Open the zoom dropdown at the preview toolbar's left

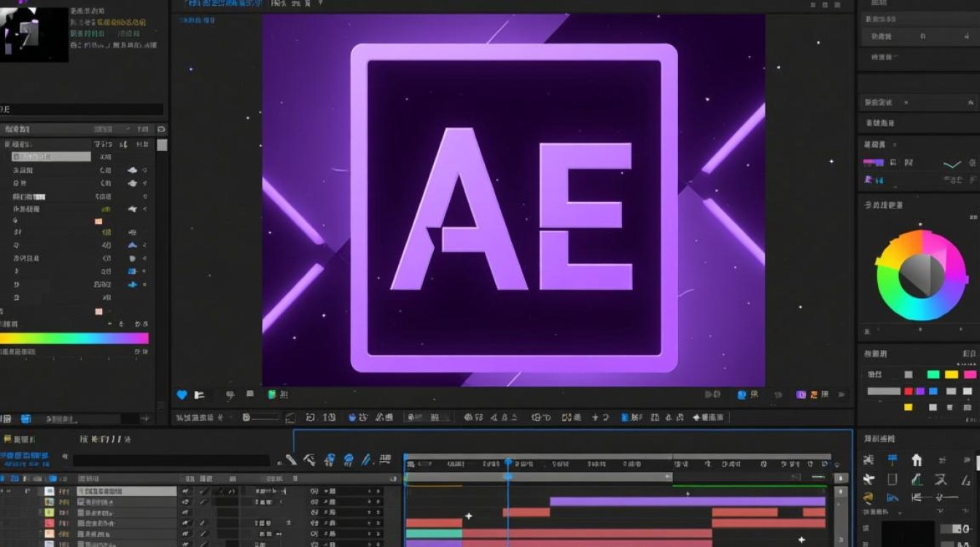(x=203, y=417)
